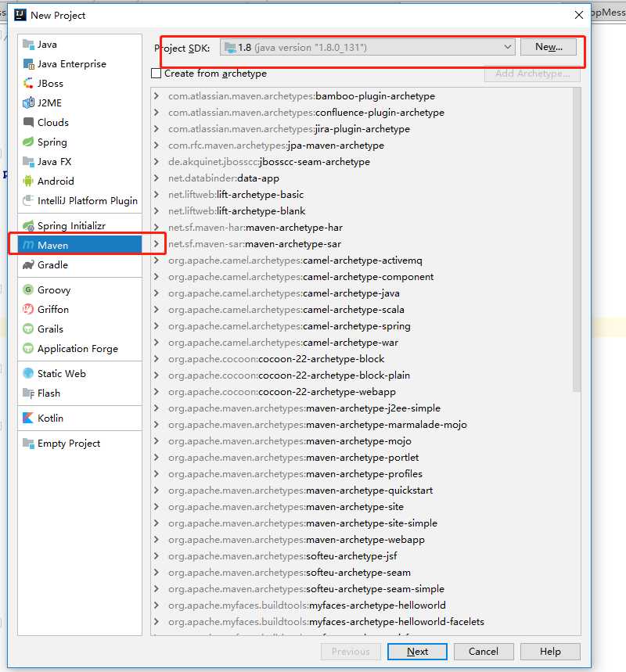Click the New... SDK button
626x672 pixels.
click(549, 47)
